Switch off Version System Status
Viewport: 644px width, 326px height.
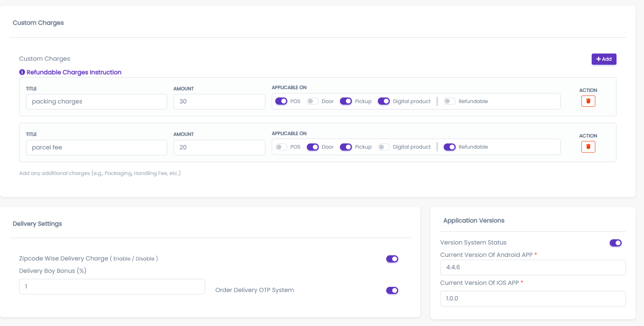[x=616, y=243]
